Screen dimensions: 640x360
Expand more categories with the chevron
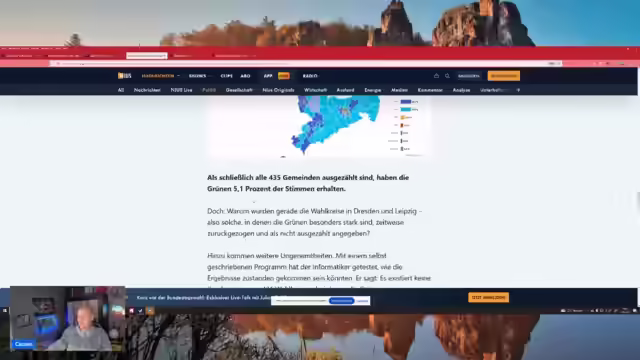(x=518, y=90)
